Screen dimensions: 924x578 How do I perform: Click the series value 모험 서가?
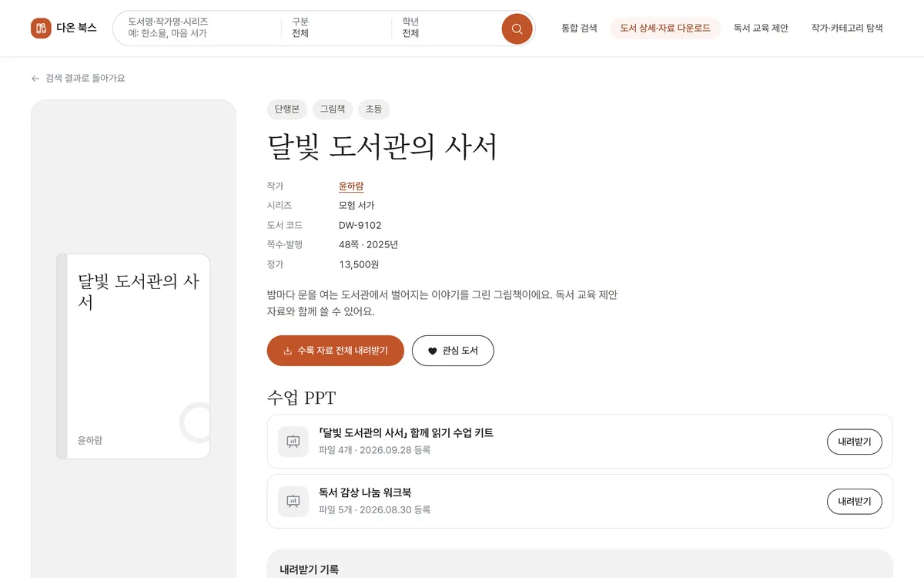[x=357, y=206]
